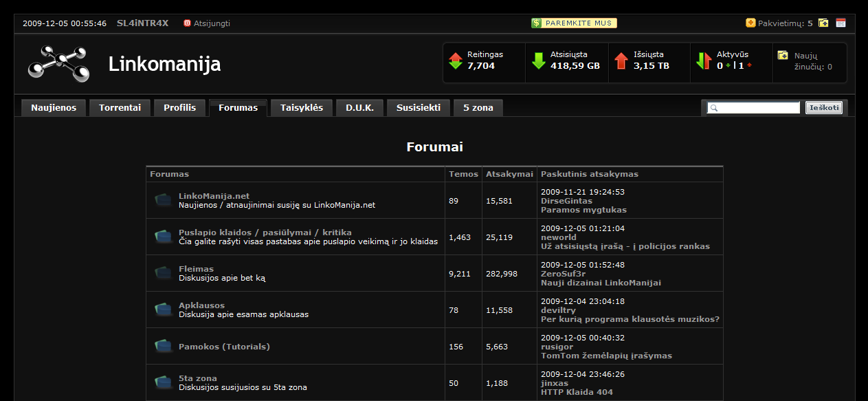
Task: Click the 3,15 TB uploaded value
Action: click(652, 66)
